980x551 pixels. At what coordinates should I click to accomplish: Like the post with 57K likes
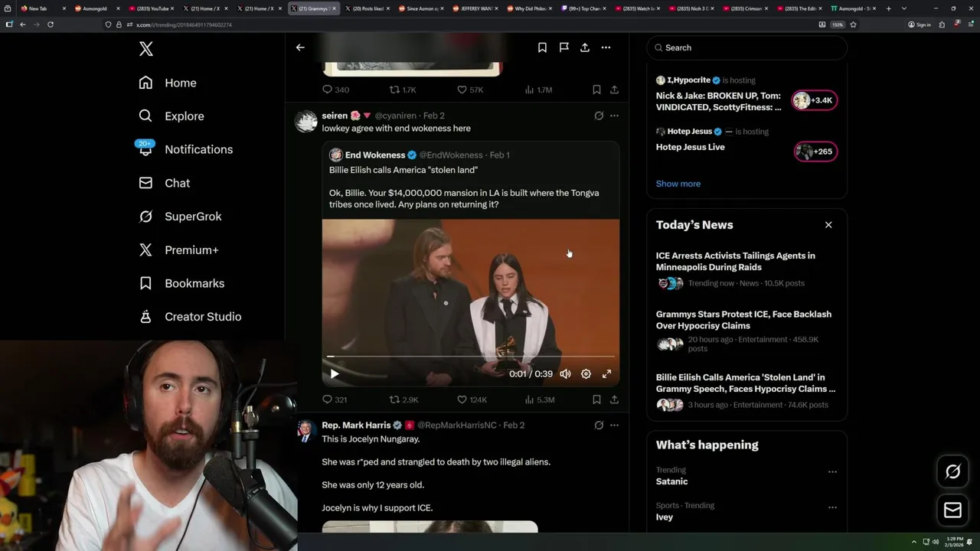(470, 90)
